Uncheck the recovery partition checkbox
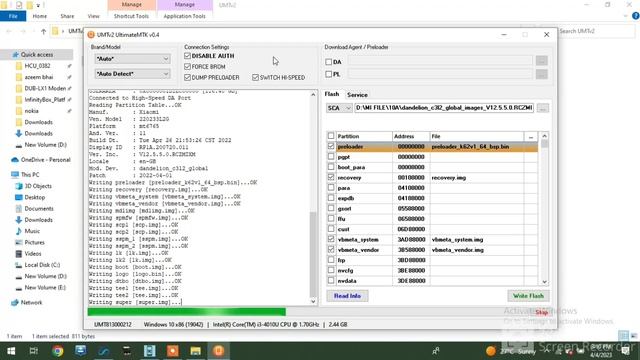This screenshot has width=640, height=360. click(331, 177)
